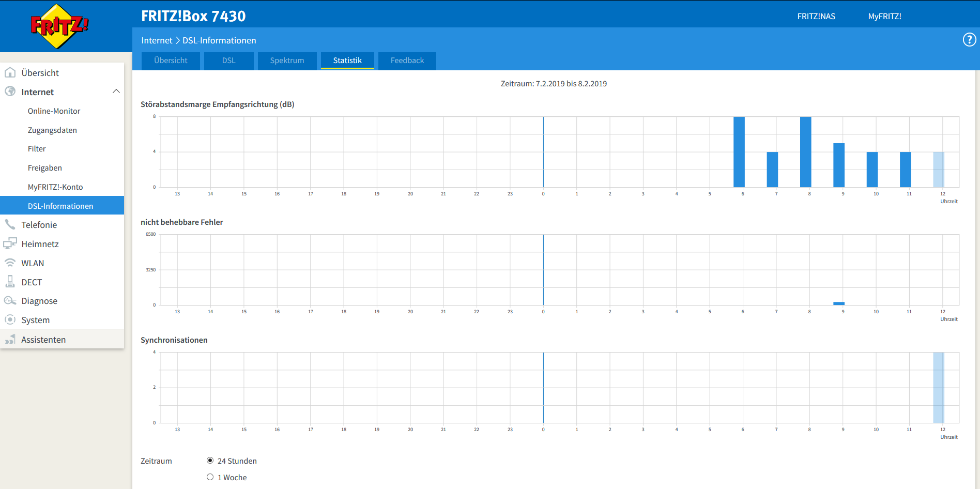This screenshot has width=980, height=489.
Task: Open the MyFRITZ! link in header
Action: (884, 16)
